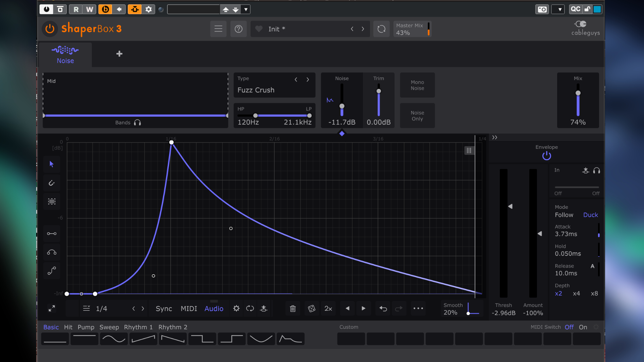Click the randomize dice icon
This screenshot has width=644, height=362.
[x=312, y=309]
